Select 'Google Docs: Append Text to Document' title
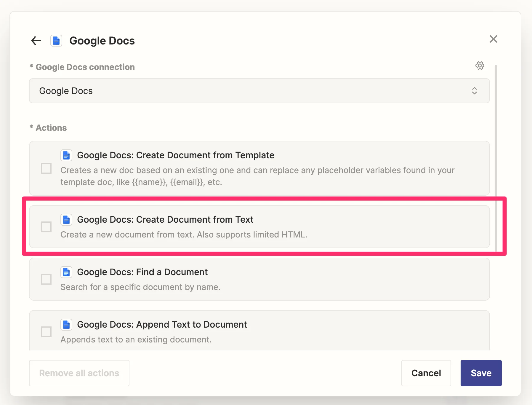Image resolution: width=532 pixels, height=405 pixels. 162,325
